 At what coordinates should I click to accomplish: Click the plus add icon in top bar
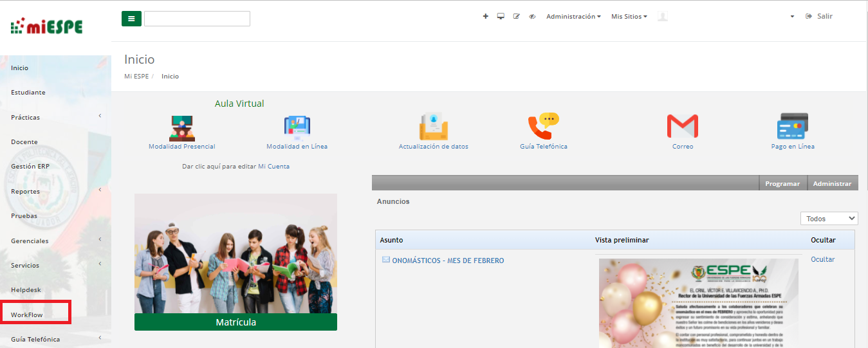[x=486, y=17]
